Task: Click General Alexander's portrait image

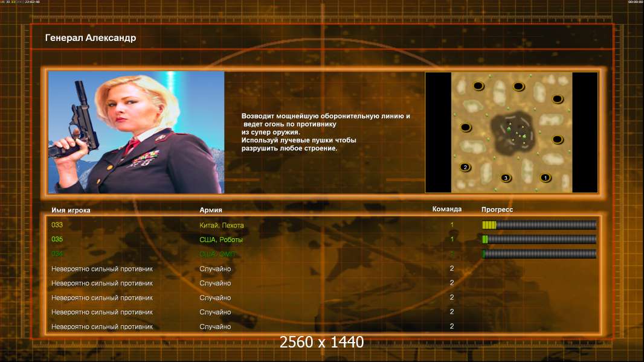Action: 136,132
